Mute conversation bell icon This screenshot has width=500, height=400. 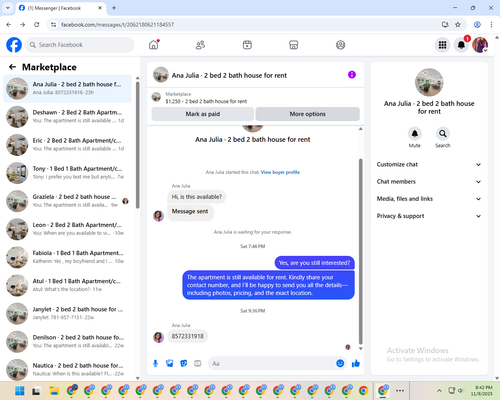[x=415, y=134]
